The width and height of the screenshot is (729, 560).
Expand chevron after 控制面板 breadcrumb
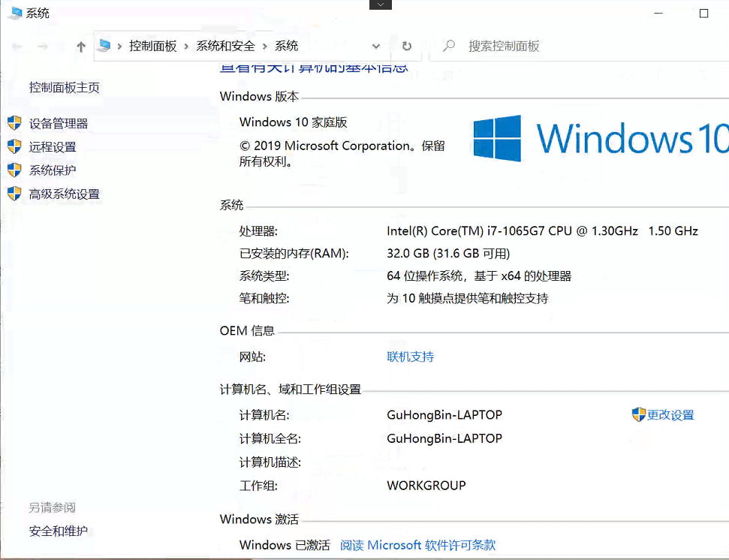[x=186, y=46]
